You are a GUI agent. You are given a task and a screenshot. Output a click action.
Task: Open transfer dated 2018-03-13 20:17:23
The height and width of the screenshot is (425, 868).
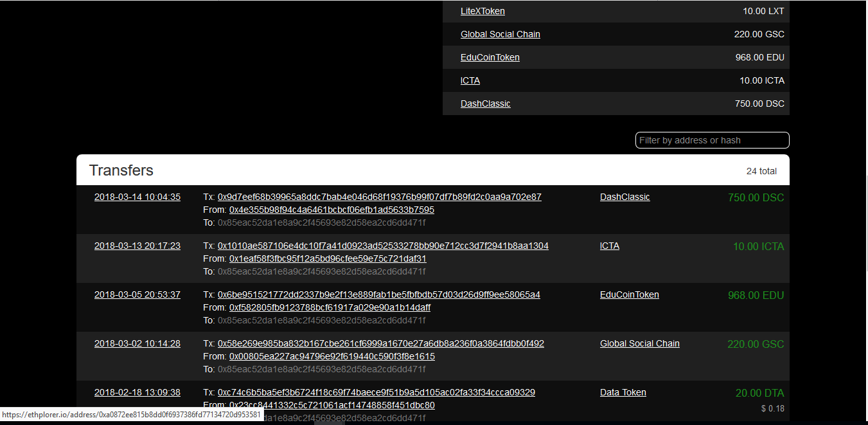[x=137, y=246]
